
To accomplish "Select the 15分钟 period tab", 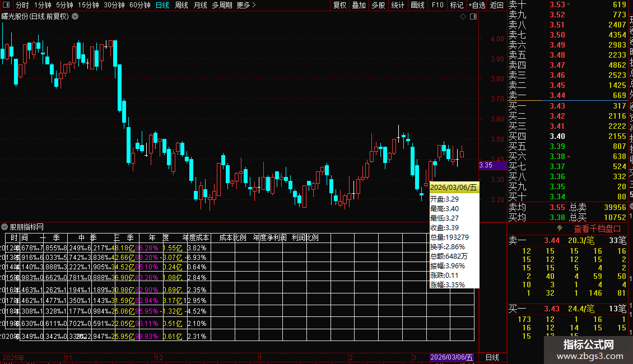I will pyautogui.click(x=89, y=5).
